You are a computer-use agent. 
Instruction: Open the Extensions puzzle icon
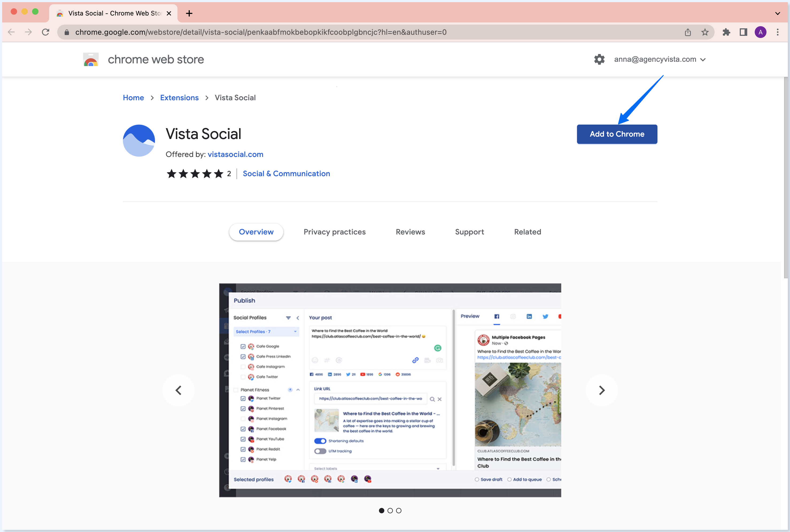pyautogui.click(x=726, y=32)
